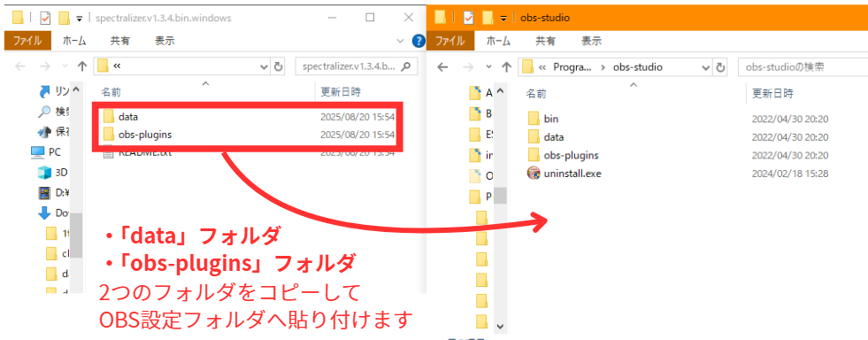Viewport: 868px width, 340px height.
Task: Open 表示 tab in obs-studio window
Action: [x=591, y=41]
